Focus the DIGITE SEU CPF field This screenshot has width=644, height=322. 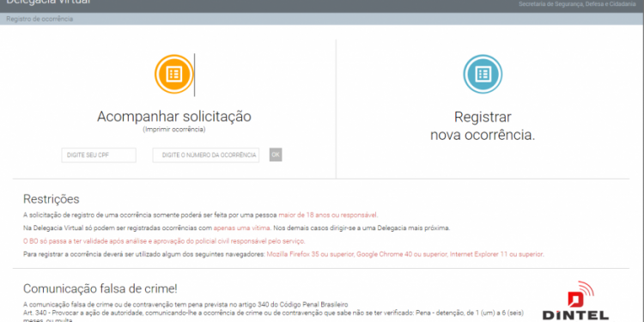pyautogui.click(x=99, y=155)
